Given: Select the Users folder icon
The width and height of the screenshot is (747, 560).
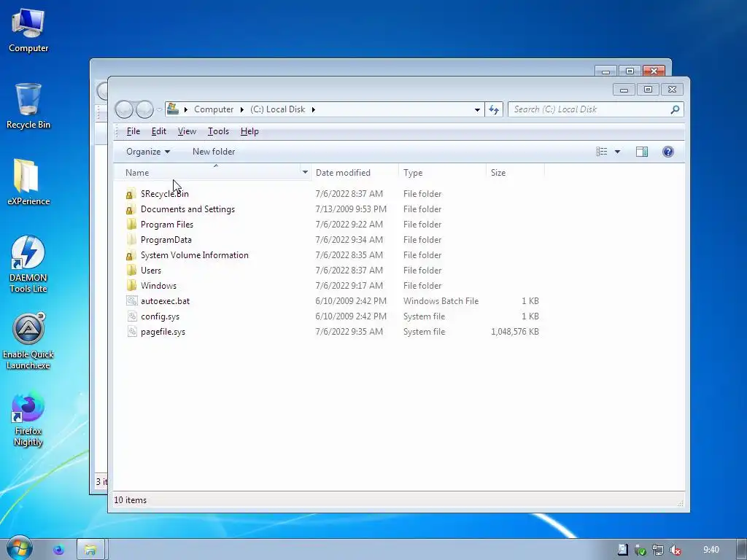Looking at the screenshot, I should pyautogui.click(x=131, y=271).
